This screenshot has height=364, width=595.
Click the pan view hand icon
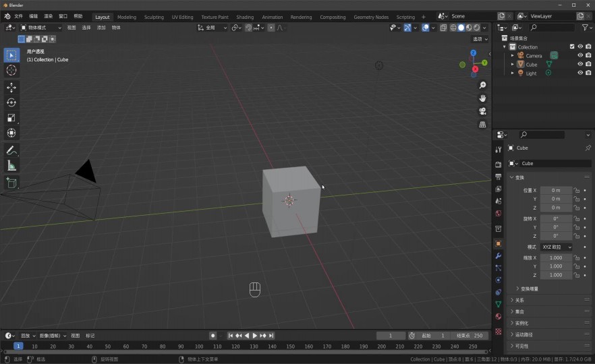click(482, 98)
